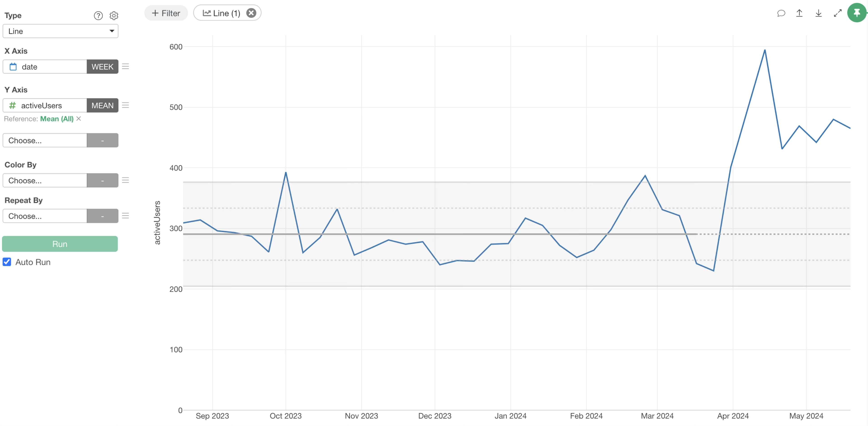
Task: Click the Add Filter button
Action: (166, 13)
